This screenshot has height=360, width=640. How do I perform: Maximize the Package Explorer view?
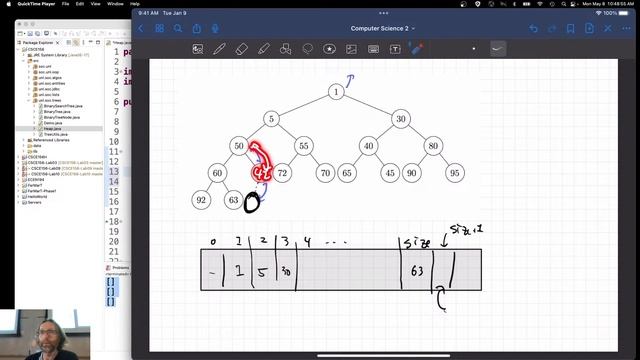pos(98,42)
